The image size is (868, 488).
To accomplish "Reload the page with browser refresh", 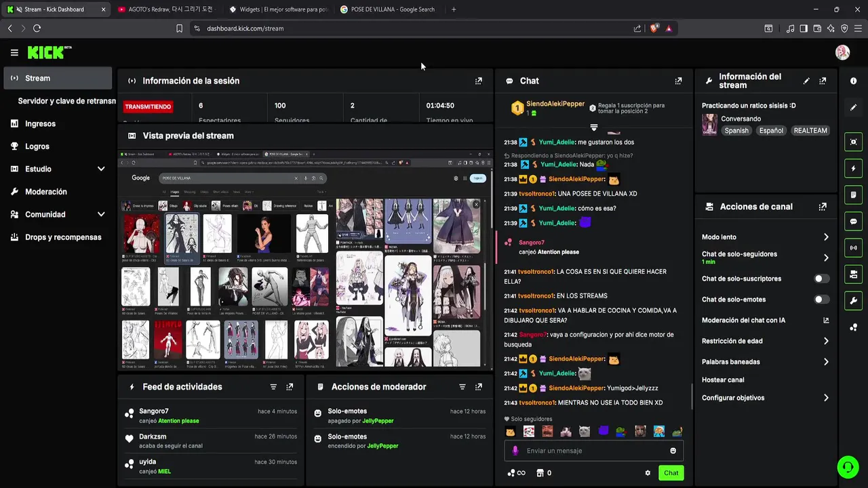I will click(x=37, y=28).
